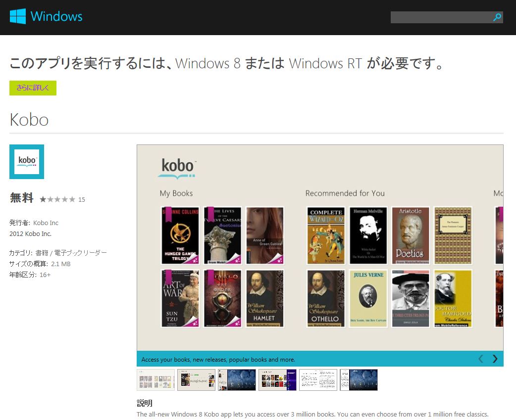The width and height of the screenshot is (516, 420).
Task: Click the patterned James Fenimore Cooper cover
Action: [x=453, y=235]
